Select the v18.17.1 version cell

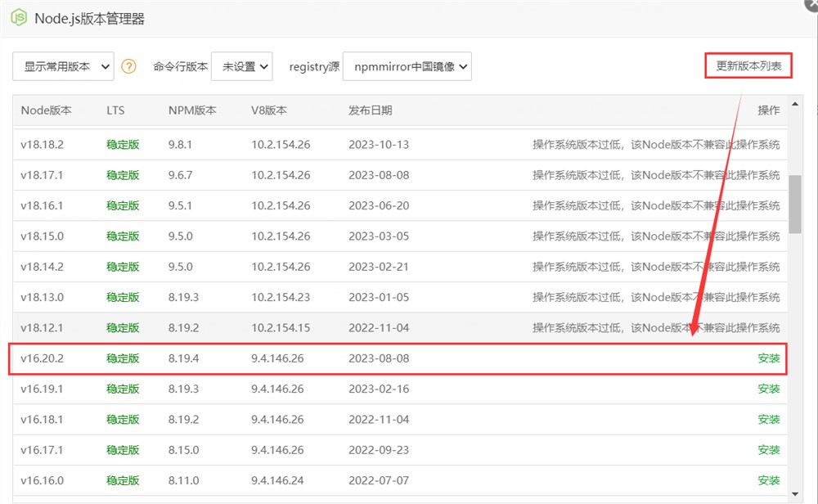pyautogui.click(x=42, y=175)
